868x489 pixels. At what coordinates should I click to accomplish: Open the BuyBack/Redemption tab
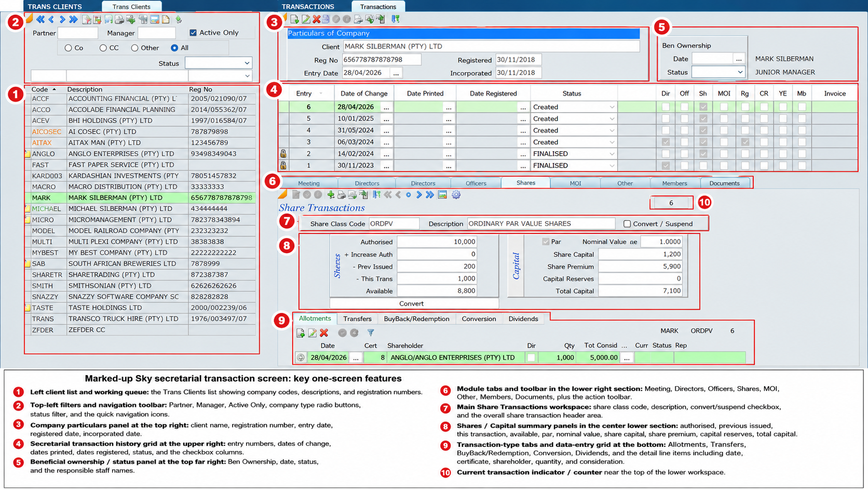[x=416, y=319]
